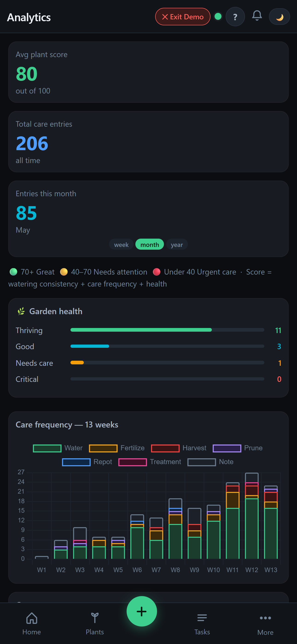The height and width of the screenshot is (644, 297).
Task: Click the Thriving progress bar
Action: pyautogui.click(x=167, y=330)
